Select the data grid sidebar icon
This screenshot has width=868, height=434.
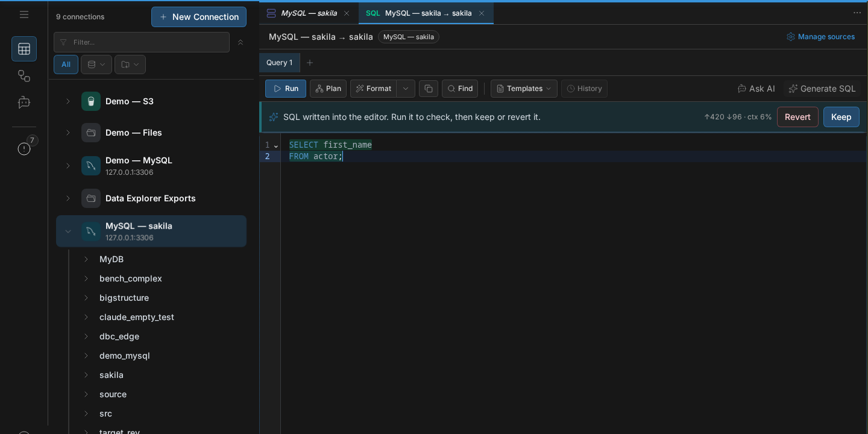(24, 49)
